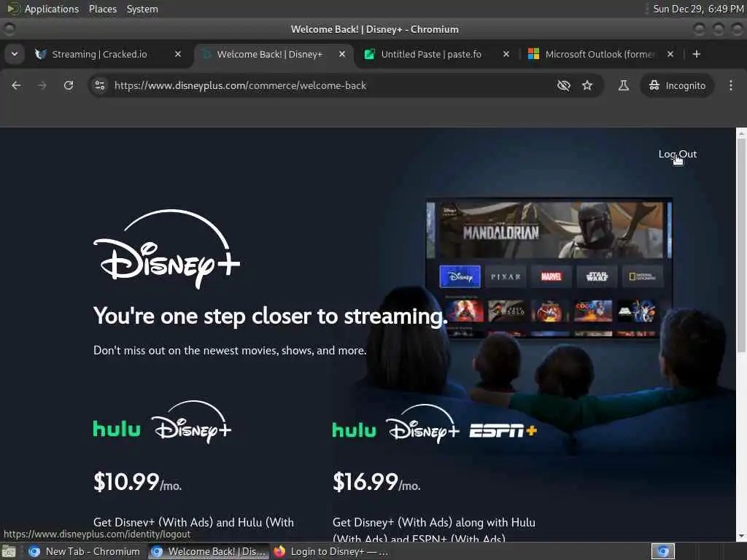The image size is (747, 560).
Task: Close the Microsoft Outlook tab
Action: point(670,54)
